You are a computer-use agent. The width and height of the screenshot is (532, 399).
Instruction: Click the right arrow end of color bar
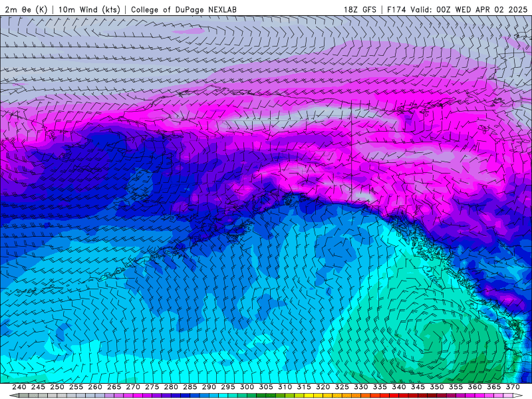(x=518, y=396)
